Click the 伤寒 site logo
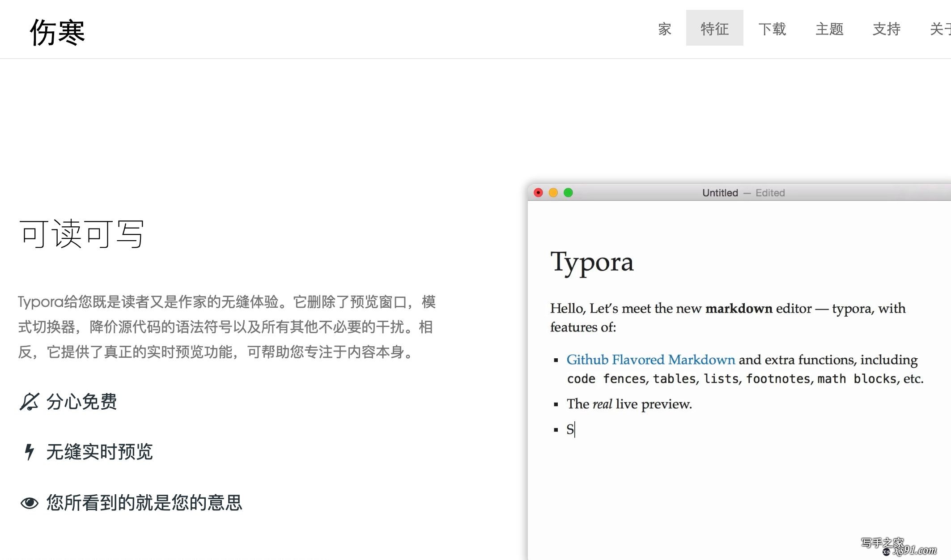 tap(57, 32)
